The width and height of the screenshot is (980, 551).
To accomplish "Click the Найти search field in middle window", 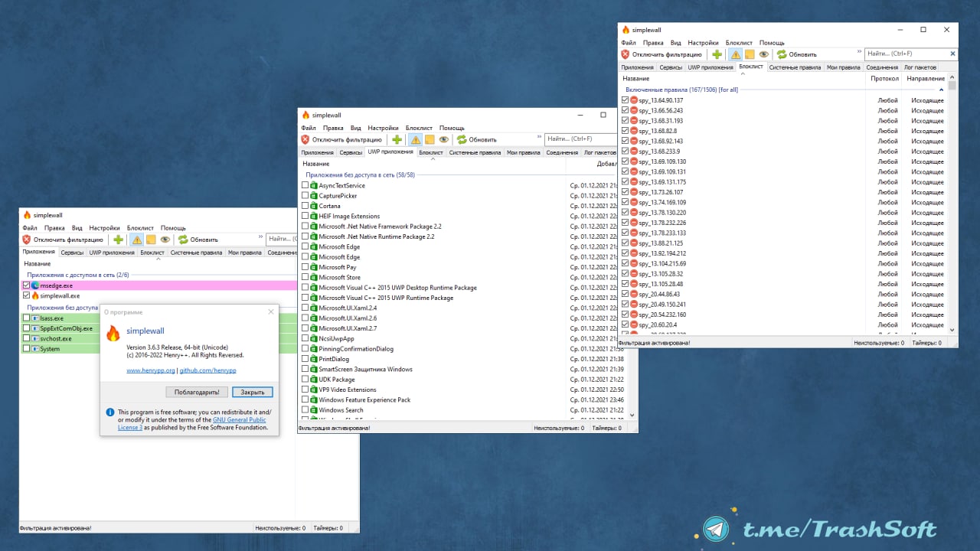I will point(580,139).
